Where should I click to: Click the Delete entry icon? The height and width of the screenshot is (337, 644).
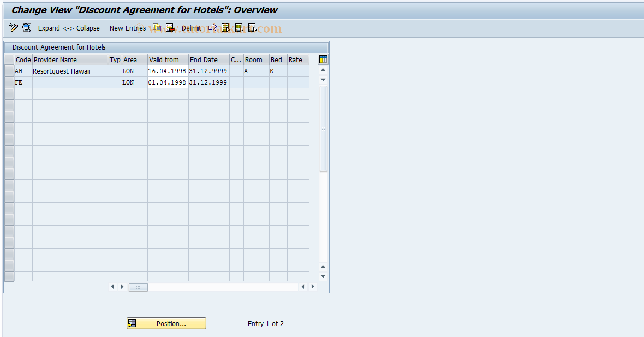[170, 28]
